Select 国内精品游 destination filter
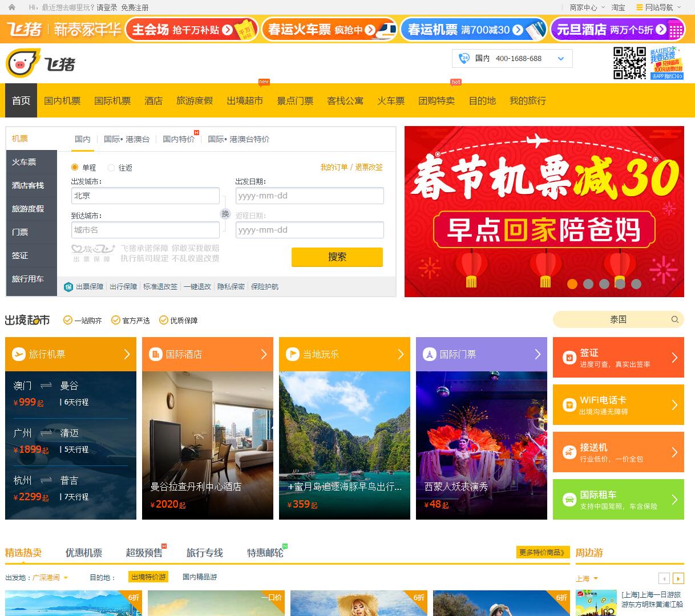695x616 pixels. [x=200, y=577]
